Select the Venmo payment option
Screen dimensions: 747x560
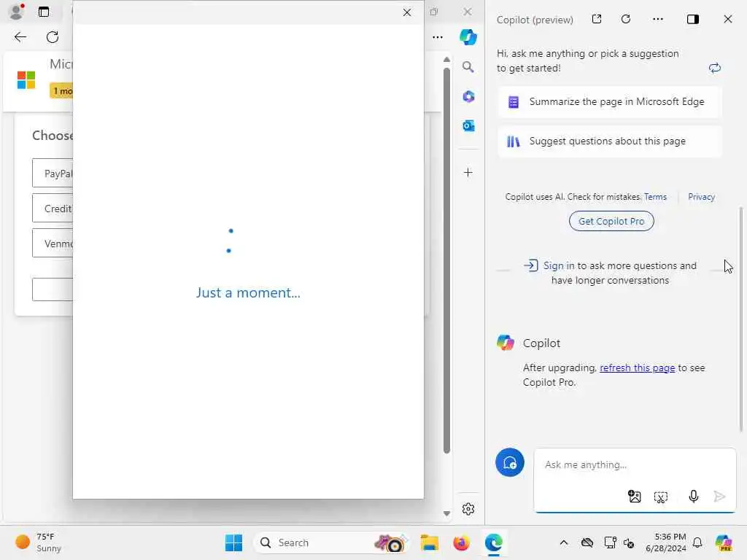[x=53, y=243]
